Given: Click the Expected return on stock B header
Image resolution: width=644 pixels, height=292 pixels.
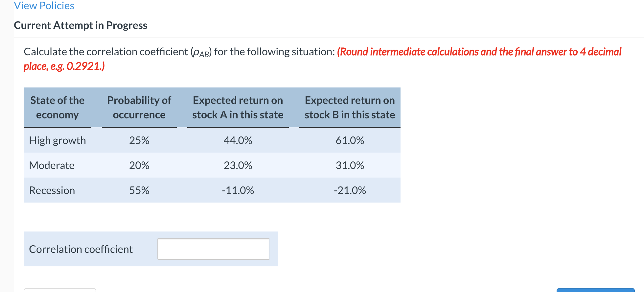Looking at the screenshot, I should (349, 107).
